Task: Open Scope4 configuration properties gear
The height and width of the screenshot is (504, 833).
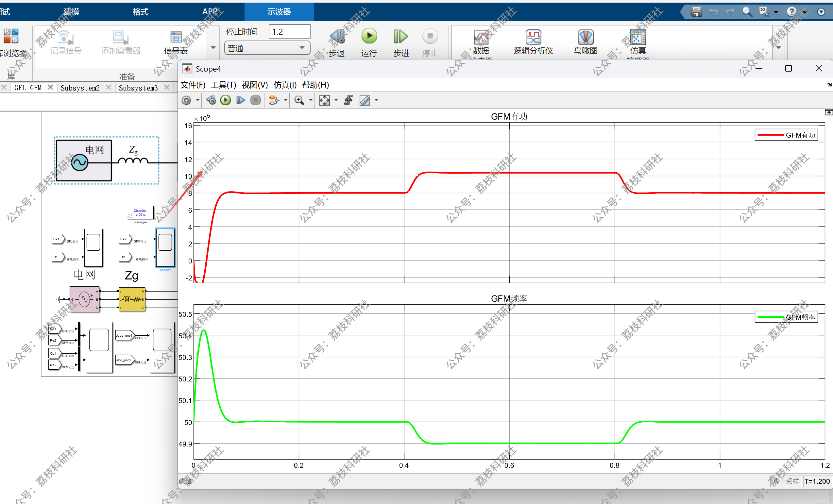Action: pos(186,100)
